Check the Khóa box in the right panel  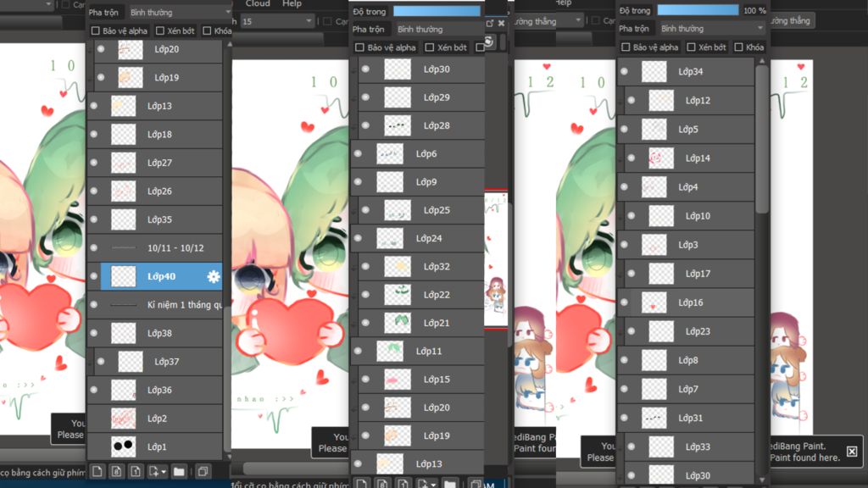[738, 47]
